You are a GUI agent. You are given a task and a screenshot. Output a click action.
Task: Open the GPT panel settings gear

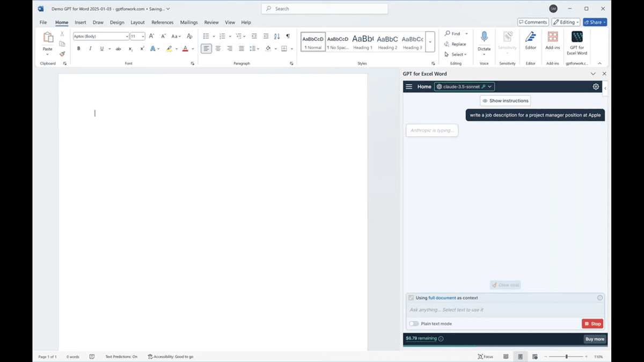596,86
